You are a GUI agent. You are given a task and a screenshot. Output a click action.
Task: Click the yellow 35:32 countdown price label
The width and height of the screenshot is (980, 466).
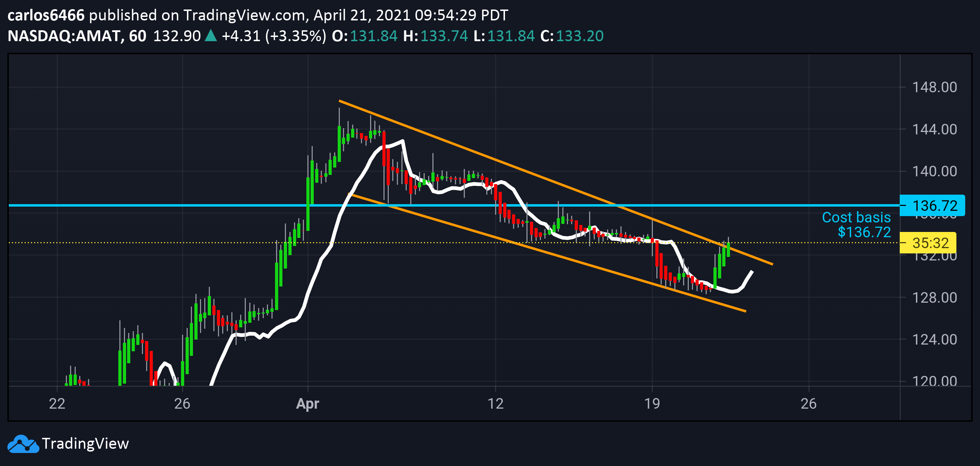click(x=928, y=243)
